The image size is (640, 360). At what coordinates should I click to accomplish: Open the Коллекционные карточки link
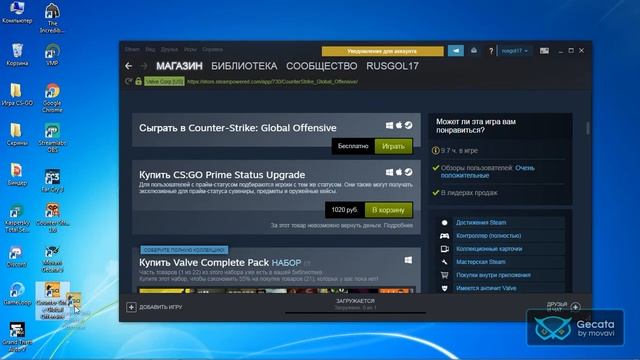coord(489,249)
